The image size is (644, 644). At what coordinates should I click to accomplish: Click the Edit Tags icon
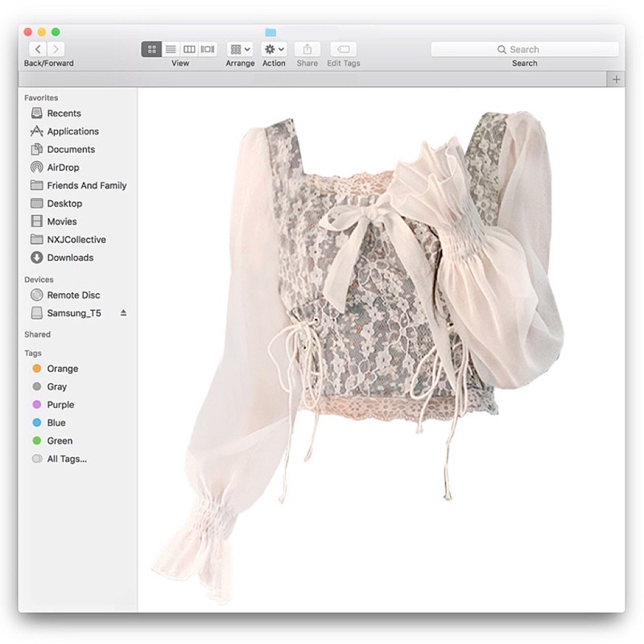(x=344, y=49)
